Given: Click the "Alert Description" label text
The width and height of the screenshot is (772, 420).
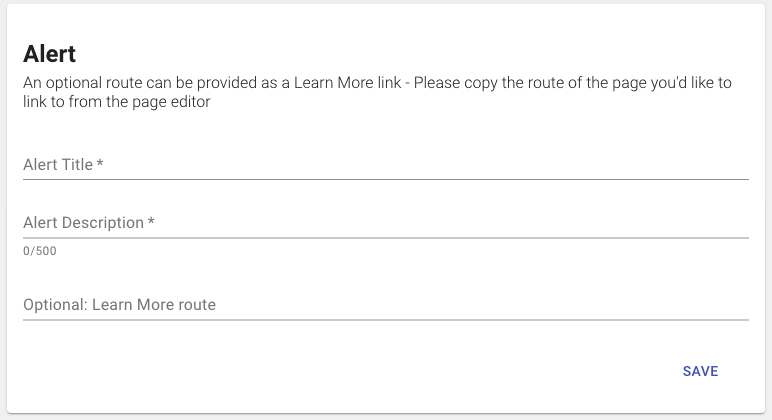Looking at the screenshot, I should (83, 223).
